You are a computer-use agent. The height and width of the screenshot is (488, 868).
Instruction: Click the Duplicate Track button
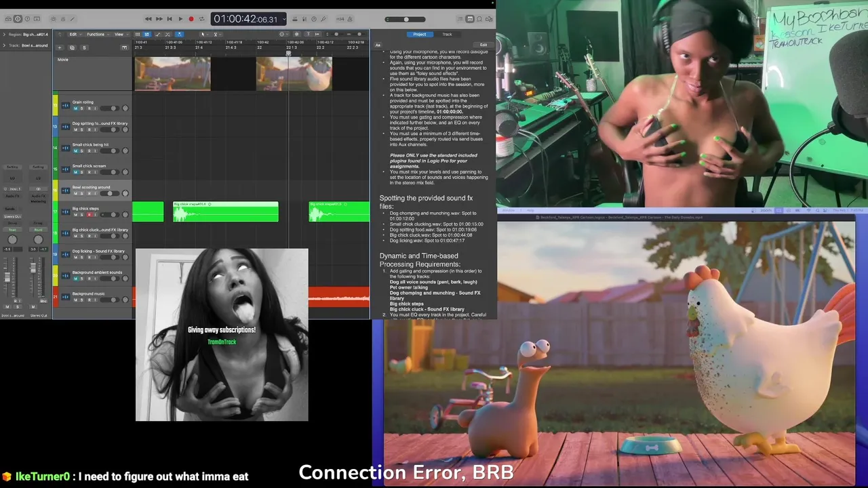(72, 47)
